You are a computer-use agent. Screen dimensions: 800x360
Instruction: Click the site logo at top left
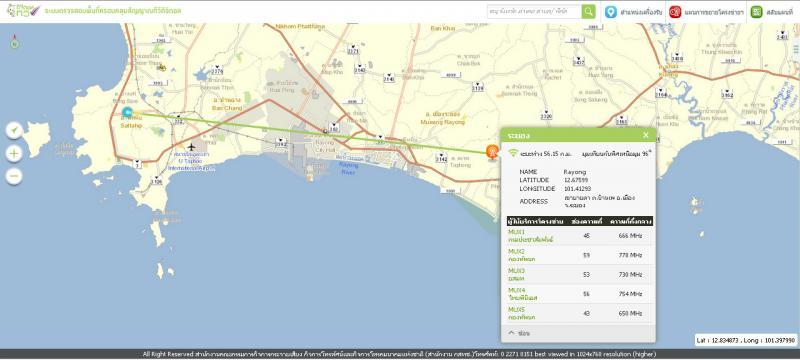(22, 11)
